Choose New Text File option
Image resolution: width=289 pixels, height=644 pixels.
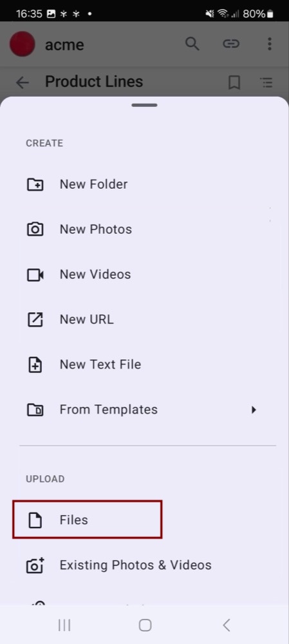144,365
